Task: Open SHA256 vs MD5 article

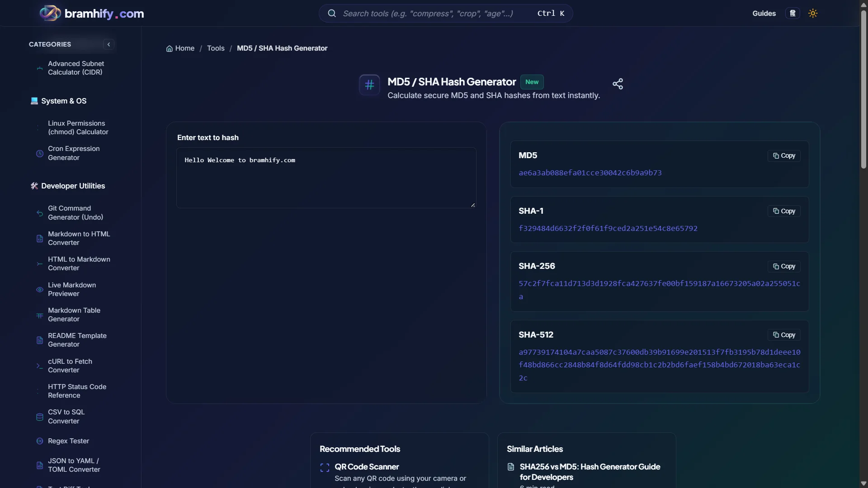Action: [590, 472]
